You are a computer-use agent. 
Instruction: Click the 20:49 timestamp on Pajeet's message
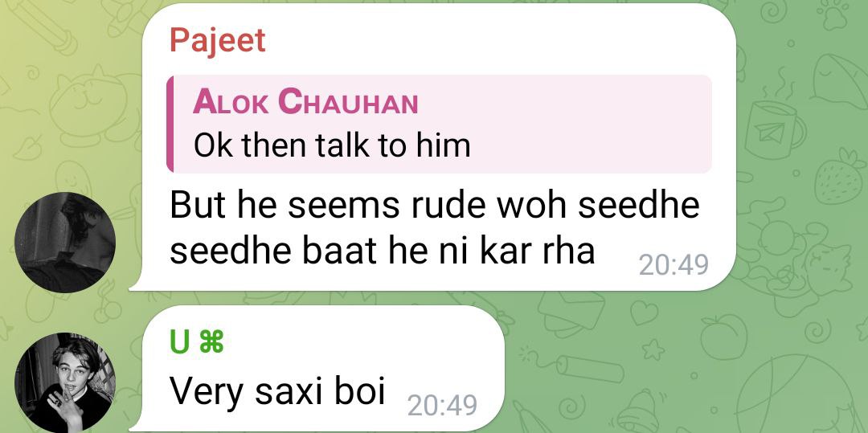point(674,265)
